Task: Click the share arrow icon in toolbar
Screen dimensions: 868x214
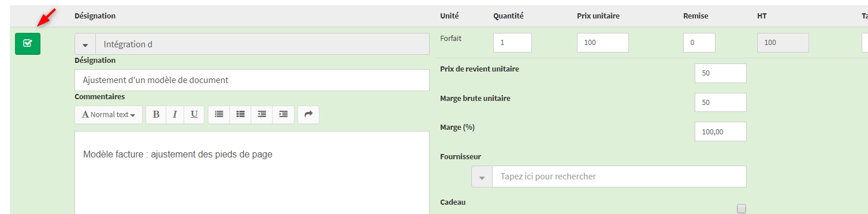Action: point(308,114)
